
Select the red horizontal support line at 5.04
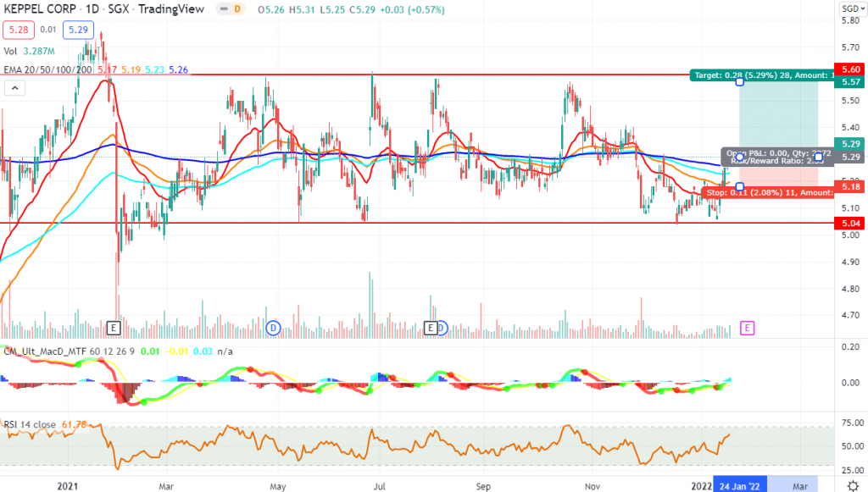click(417, 223)
